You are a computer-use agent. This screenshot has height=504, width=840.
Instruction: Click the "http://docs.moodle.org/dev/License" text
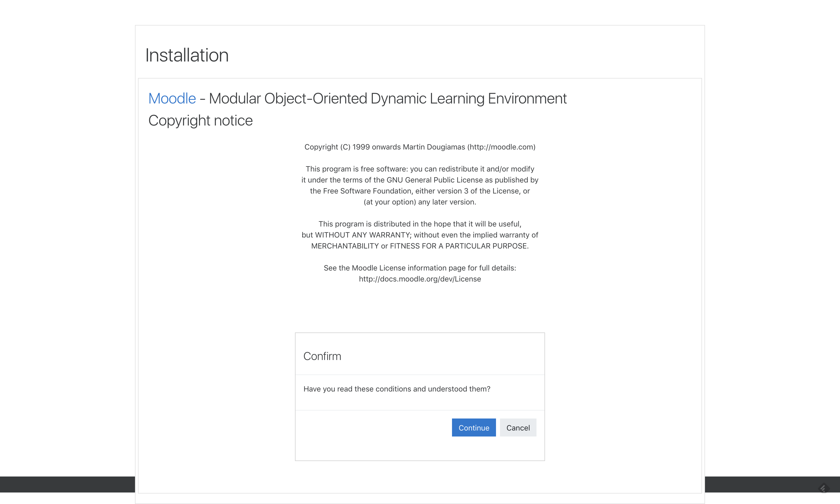pyautogui.click(x=420, y=279)
